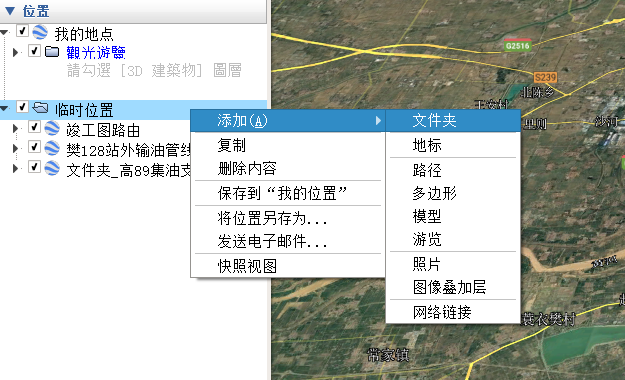Click the globe icon beside 竣工图路由

(52, 128)
